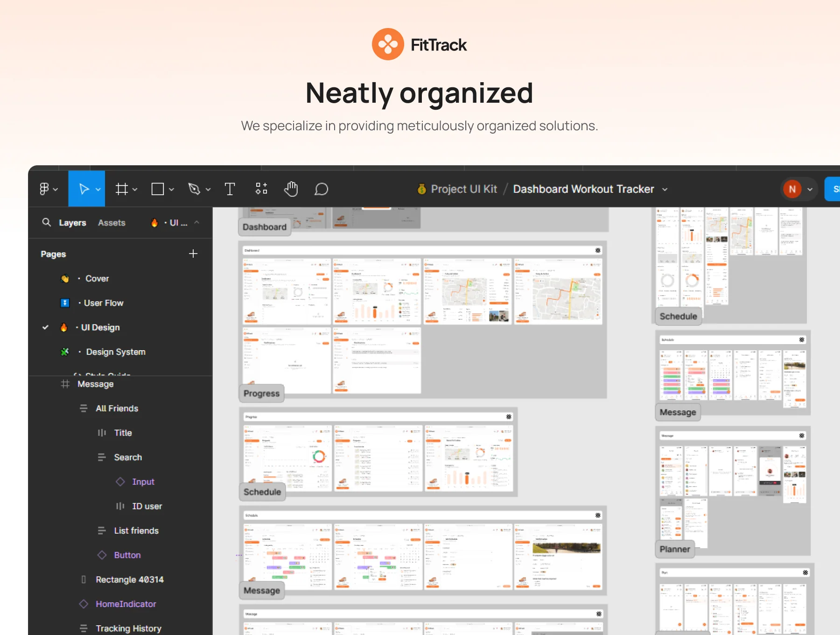Select the Pen tool

[x=194, y=189]
